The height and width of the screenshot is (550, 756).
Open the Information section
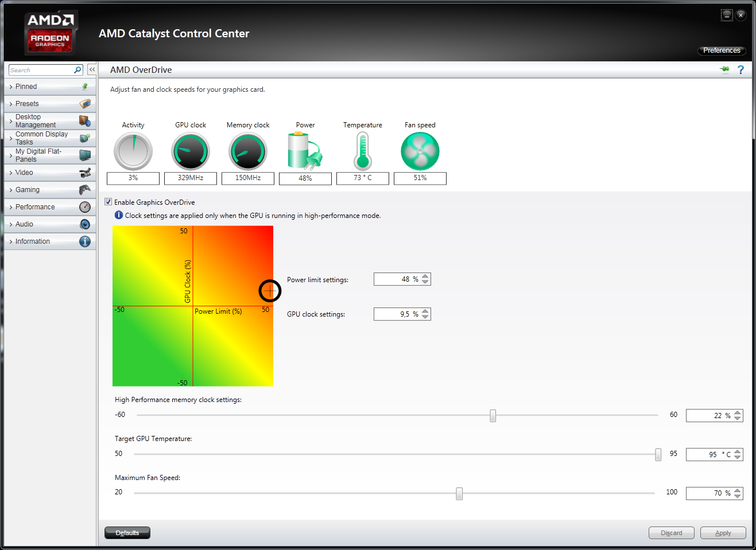50,241
